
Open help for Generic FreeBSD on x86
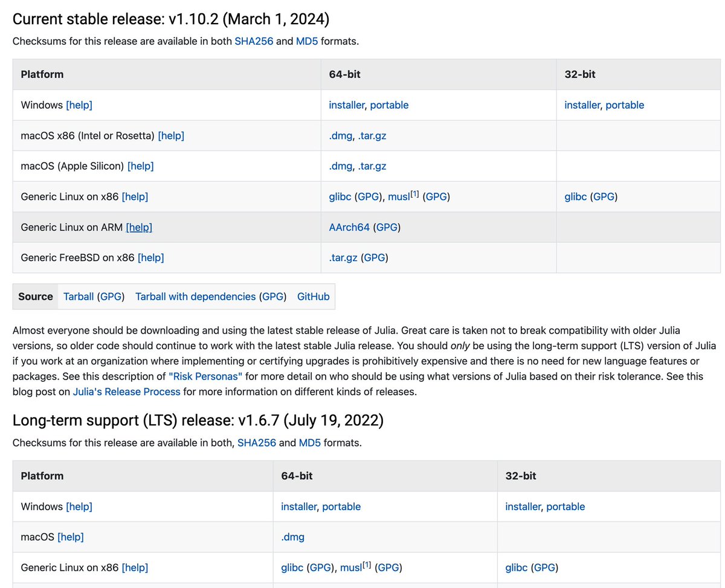point(151,257)
